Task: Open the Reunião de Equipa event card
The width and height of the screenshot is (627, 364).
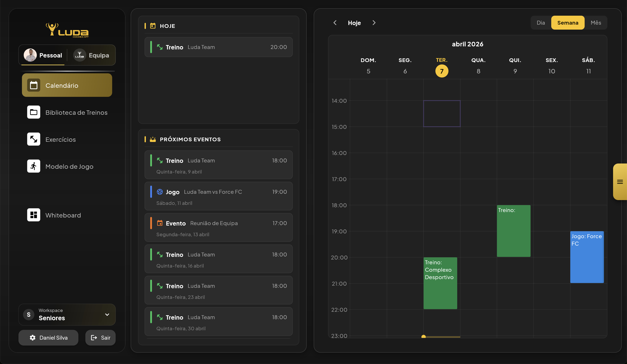Action: pos(218,227)
